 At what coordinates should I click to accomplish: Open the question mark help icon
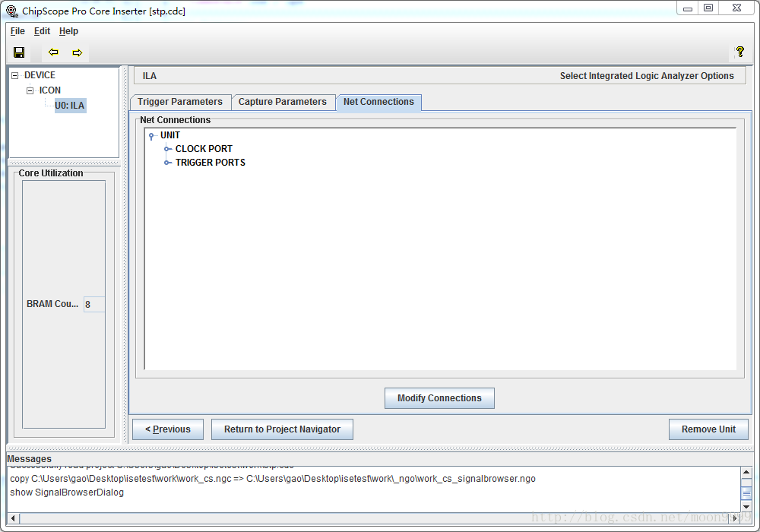point(739,52)
